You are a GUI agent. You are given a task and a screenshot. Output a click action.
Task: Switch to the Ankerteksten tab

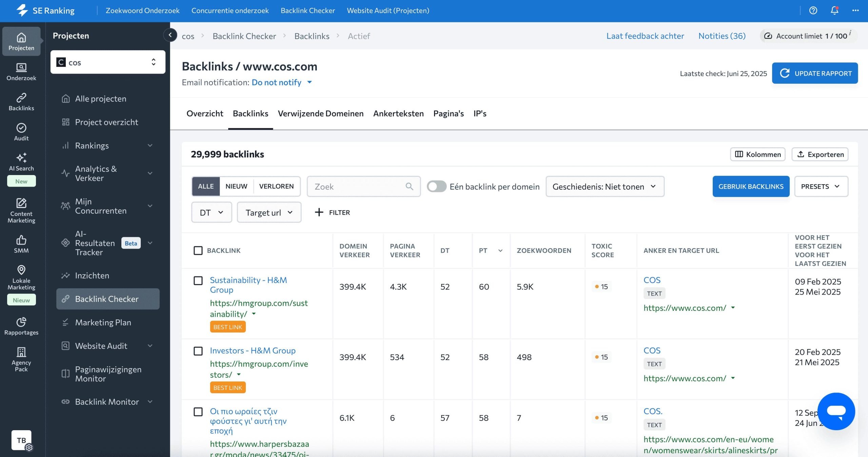tap(398, 113)
